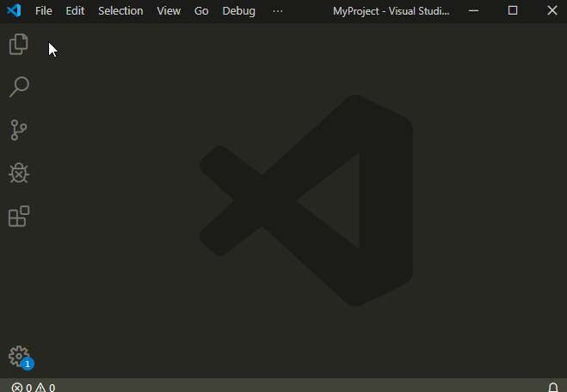Viewport: 567px width, 392px height.
Task: Expand the overflow menu with three dots
Action: [x=277, y=11]
